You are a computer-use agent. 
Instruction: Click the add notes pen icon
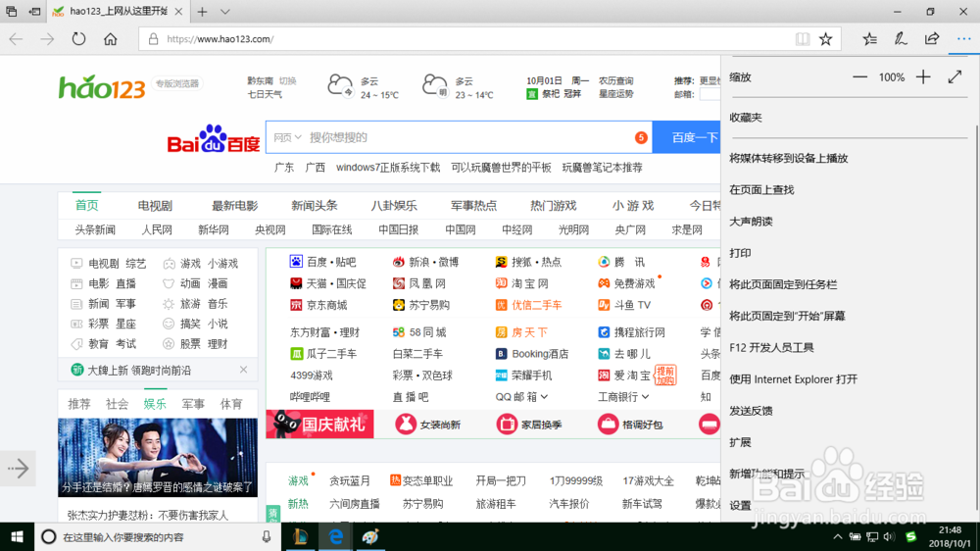[x=901, y=39]
